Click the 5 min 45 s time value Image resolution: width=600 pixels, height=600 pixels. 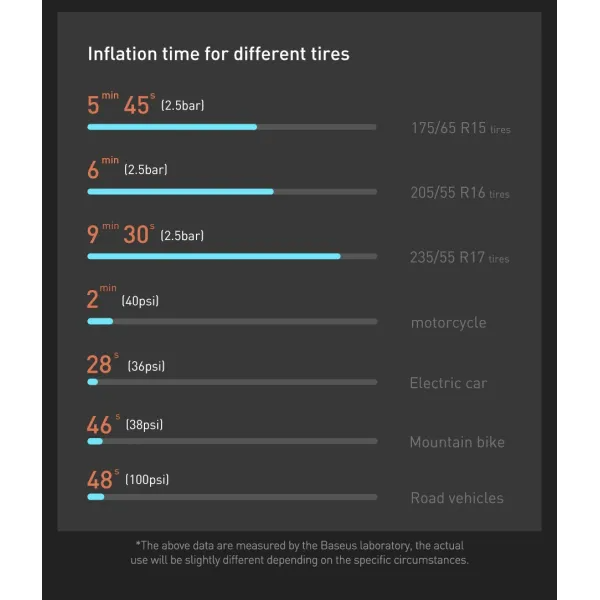tap(121, 104)
